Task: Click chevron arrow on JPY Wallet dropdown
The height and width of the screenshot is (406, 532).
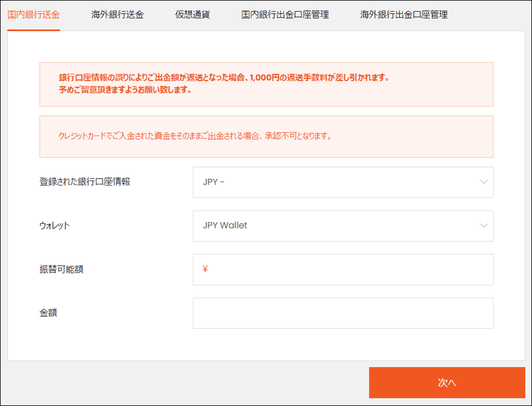Action: click(x=484, y=226)
